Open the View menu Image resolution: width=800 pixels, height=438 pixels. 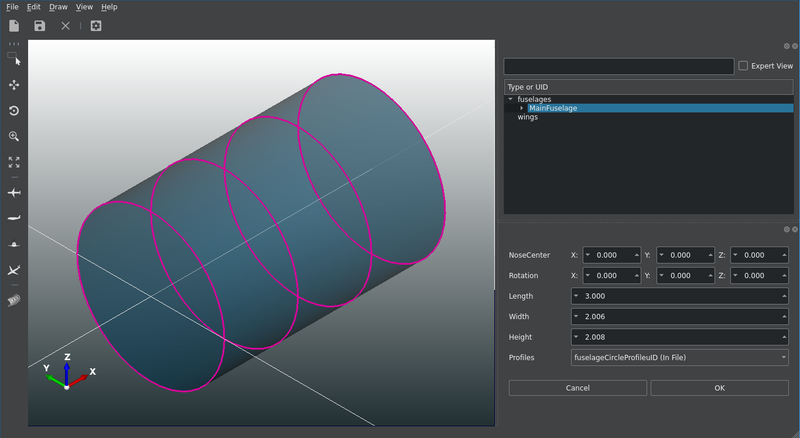(x=84, y=7)
